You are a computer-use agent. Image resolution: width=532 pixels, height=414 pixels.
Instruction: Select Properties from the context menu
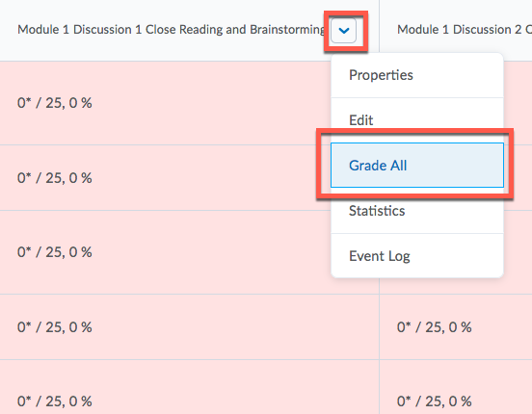pyautogui.click(x=381, y=75)
